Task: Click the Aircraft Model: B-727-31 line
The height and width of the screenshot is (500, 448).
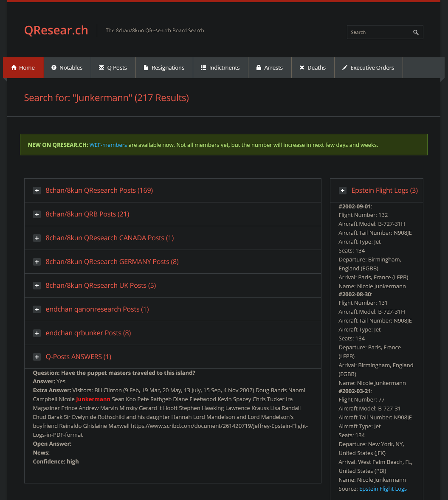Action: point(369,408)
